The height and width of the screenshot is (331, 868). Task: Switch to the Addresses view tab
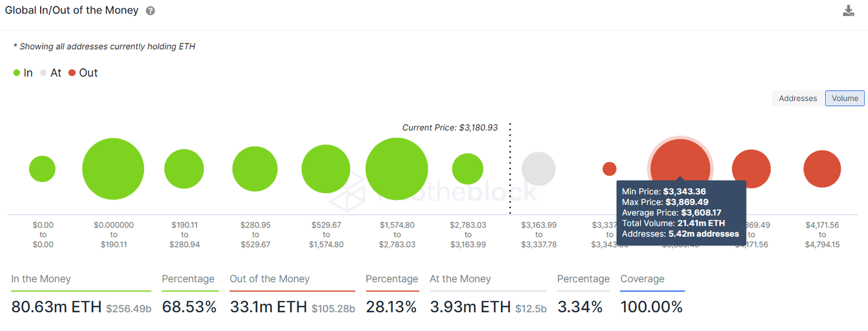pyautogui.click(x=797, y=98)
